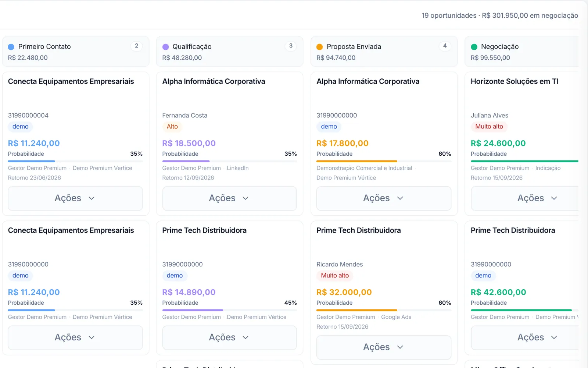Viewport: 588px width, 368px height.
Task: Click the R$ 18.500,00 value
Action: click(189, 143)
